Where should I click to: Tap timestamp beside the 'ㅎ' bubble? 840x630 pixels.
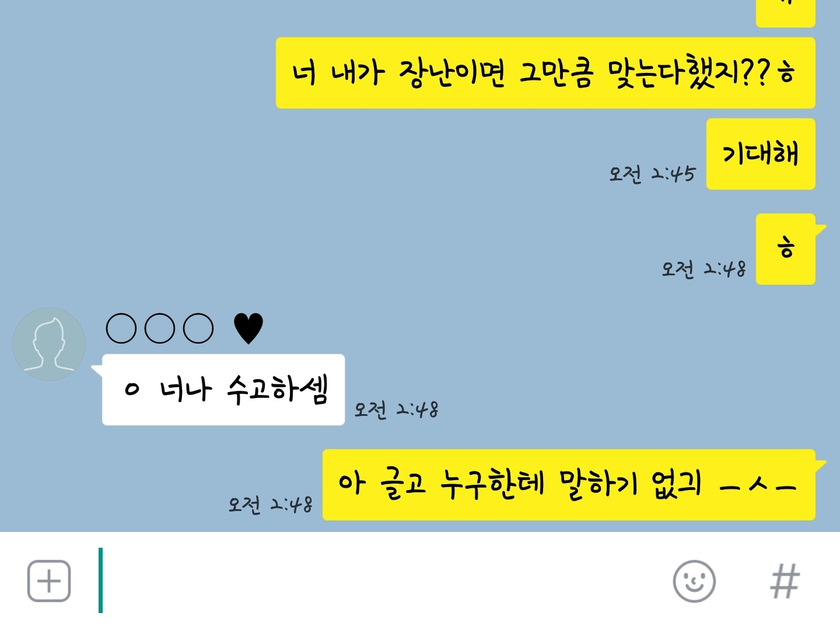click(x=703, y=269)
